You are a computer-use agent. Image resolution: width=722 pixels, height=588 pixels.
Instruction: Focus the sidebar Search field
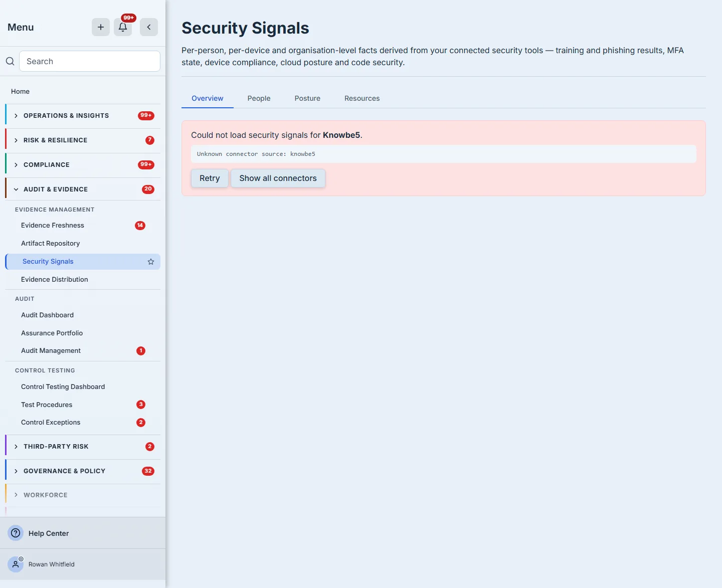coord(90,61)
